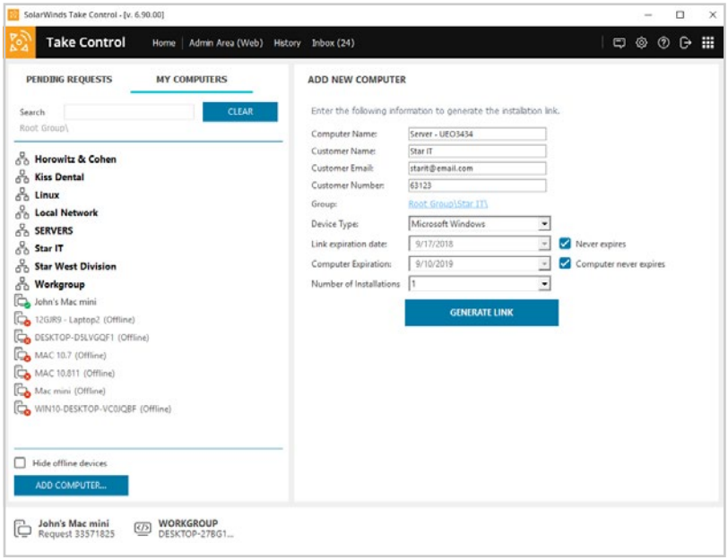Click the offline icon for MAC 10.7
The image size is (728, 560).
[22, 355]
